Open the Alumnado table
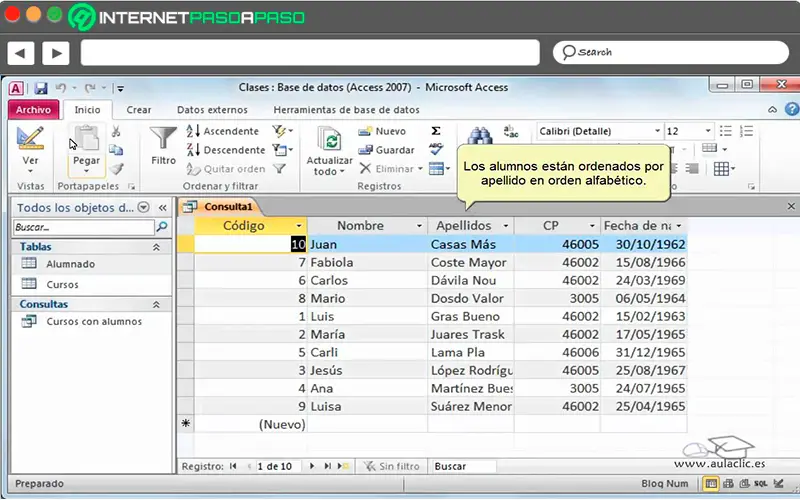Image resolution: width=800 pixels, height=500 pixels. (x=70, y=264)
